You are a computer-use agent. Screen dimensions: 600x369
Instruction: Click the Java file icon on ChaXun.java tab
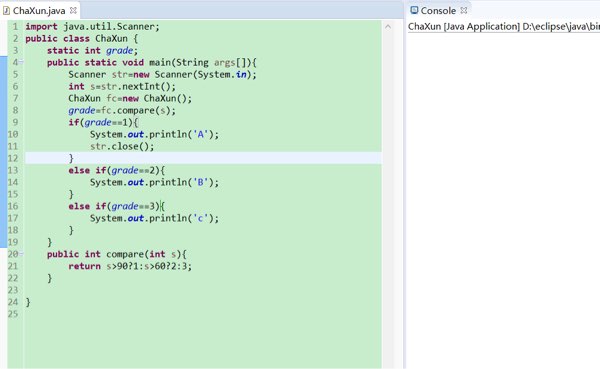pos(6,10)
